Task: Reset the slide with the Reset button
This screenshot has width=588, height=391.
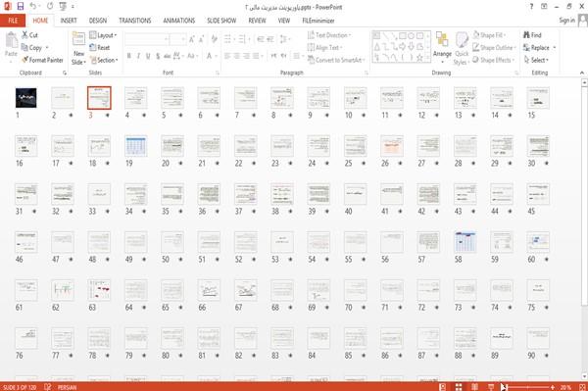Action: pos(100,48)
